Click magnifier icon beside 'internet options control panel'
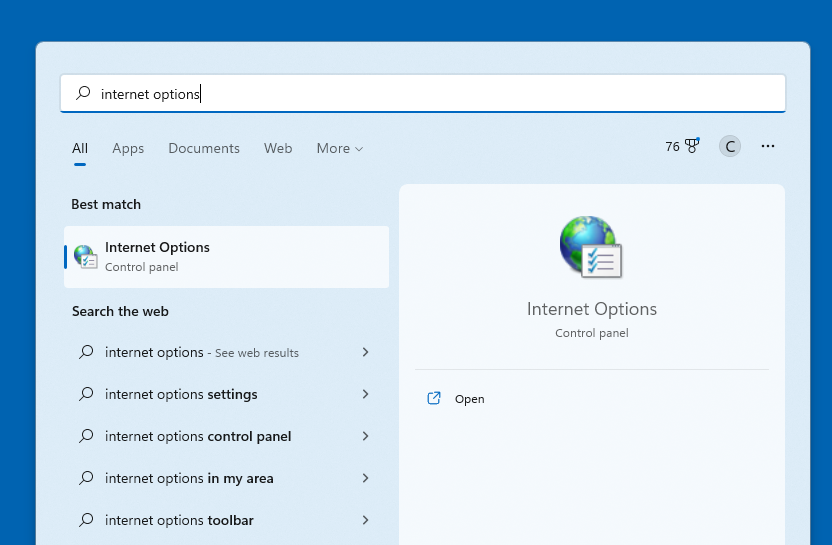 click(x=86, y=436)
